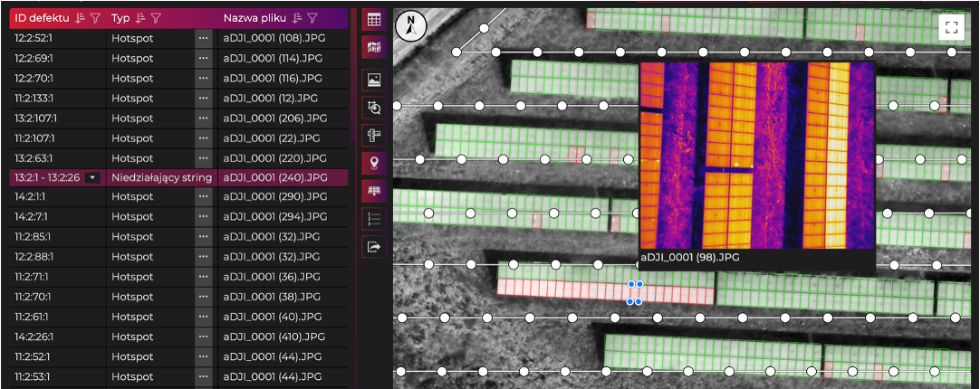Open the table view icon
This screenshot has height=389, width=980.
point(374,19)
